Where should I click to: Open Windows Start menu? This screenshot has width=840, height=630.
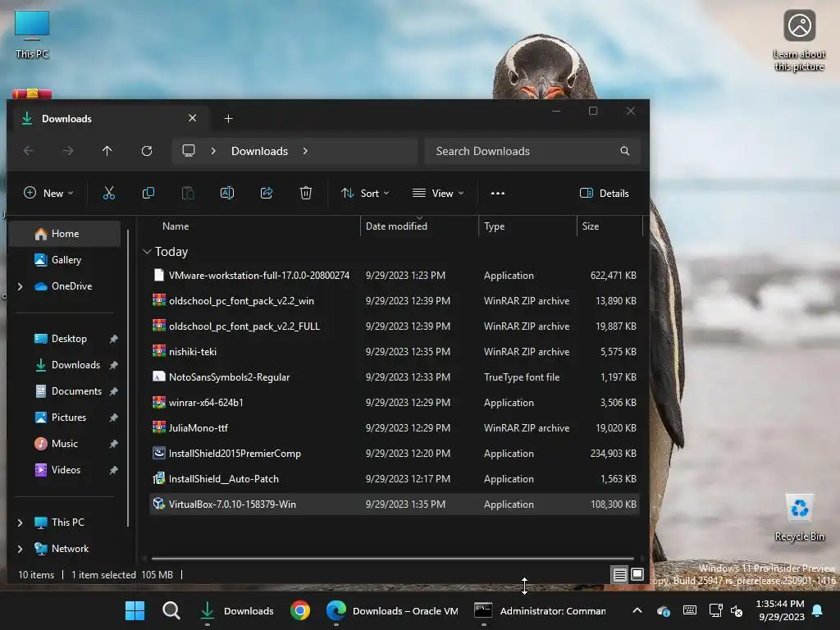tap(135, 610)
